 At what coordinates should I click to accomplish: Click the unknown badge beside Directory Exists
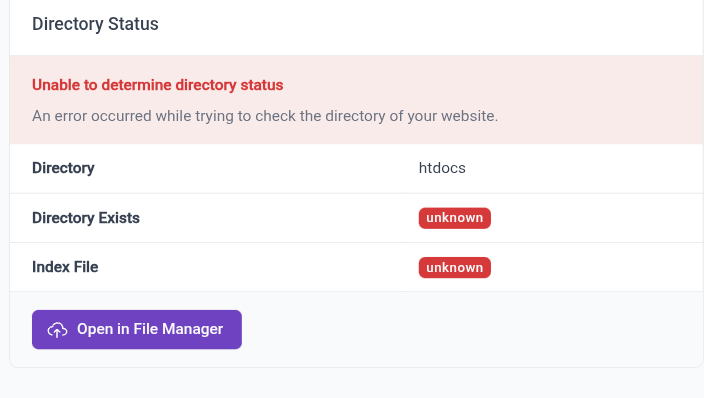(454, 218)
